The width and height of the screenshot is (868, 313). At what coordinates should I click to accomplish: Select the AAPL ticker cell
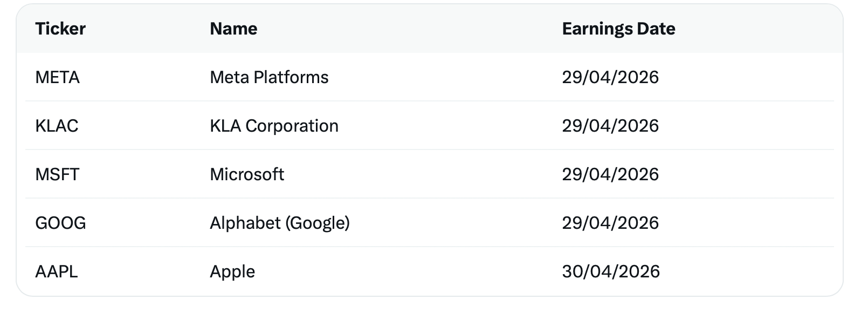tap(57, 271)
